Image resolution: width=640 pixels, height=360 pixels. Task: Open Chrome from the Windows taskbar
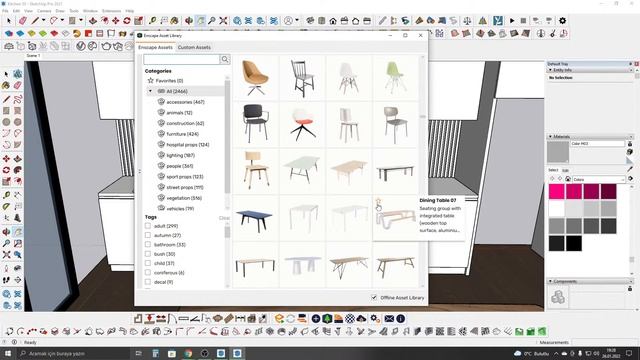coord(188,353)
